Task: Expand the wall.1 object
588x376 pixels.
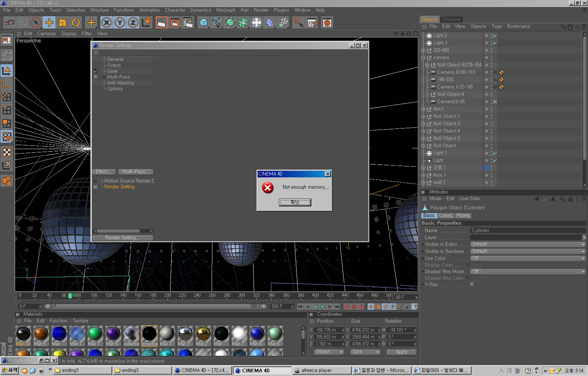Action: click(x=423, y=182)
